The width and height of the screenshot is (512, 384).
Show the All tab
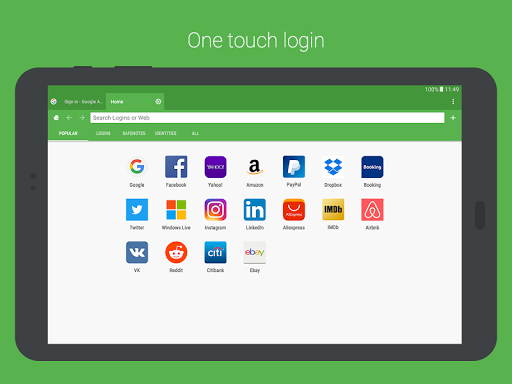pos(195,133)
